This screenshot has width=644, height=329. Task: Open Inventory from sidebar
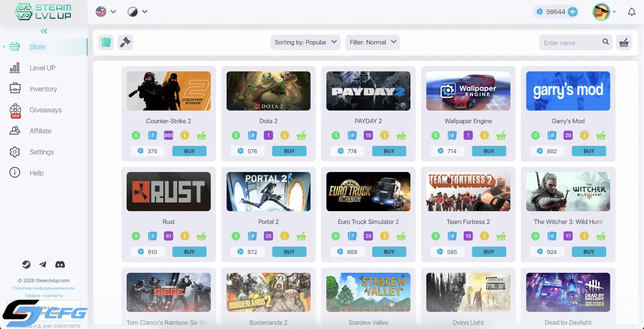click(44, 89)
